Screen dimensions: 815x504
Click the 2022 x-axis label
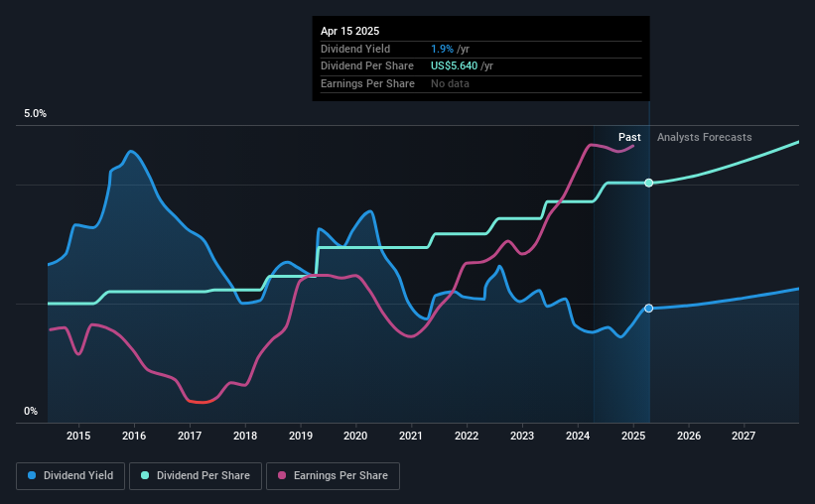(467, 436)
